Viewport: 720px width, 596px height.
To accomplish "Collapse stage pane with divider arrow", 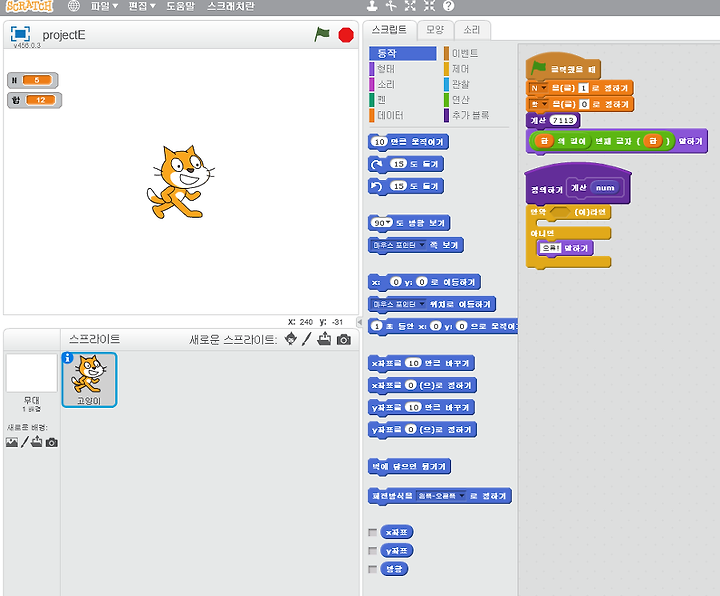I will click(x=360, y=322).
